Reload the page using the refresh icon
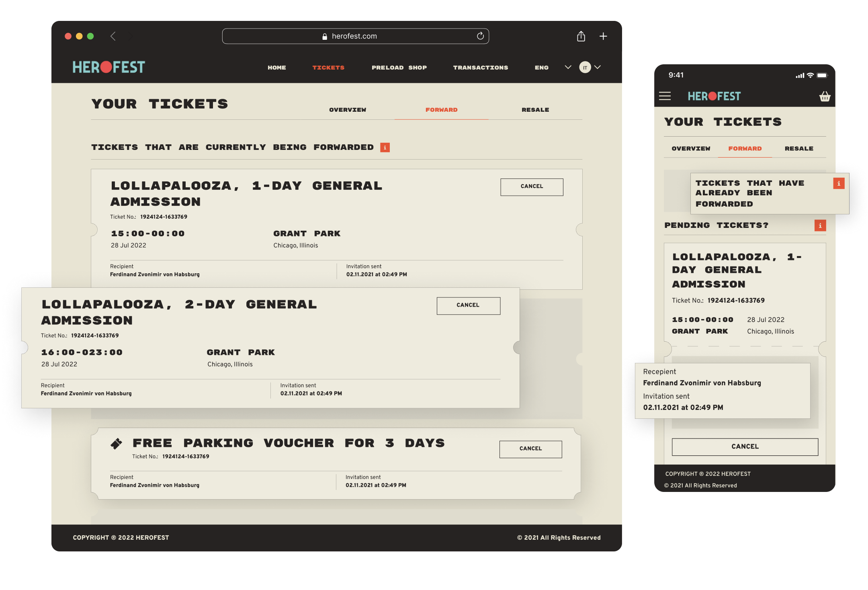The height and width of the screenshot is (590, 868). pos(480,36)
